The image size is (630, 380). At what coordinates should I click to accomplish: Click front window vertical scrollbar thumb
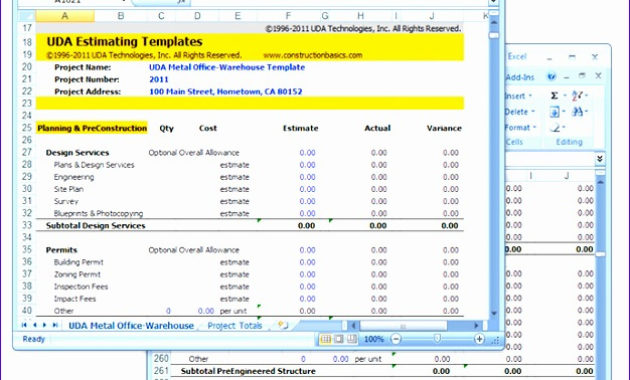tap(494, 36)
